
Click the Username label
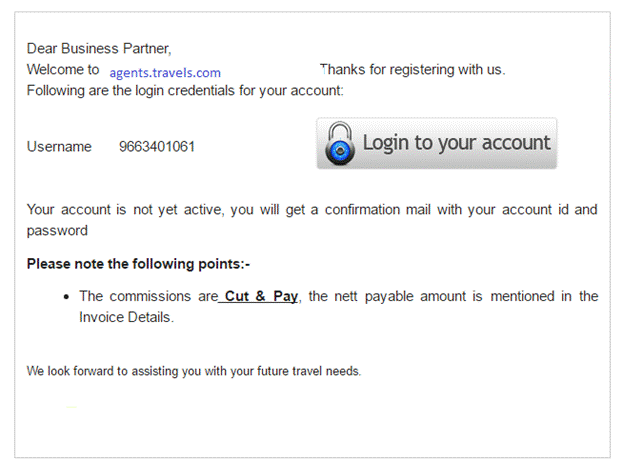59,147
